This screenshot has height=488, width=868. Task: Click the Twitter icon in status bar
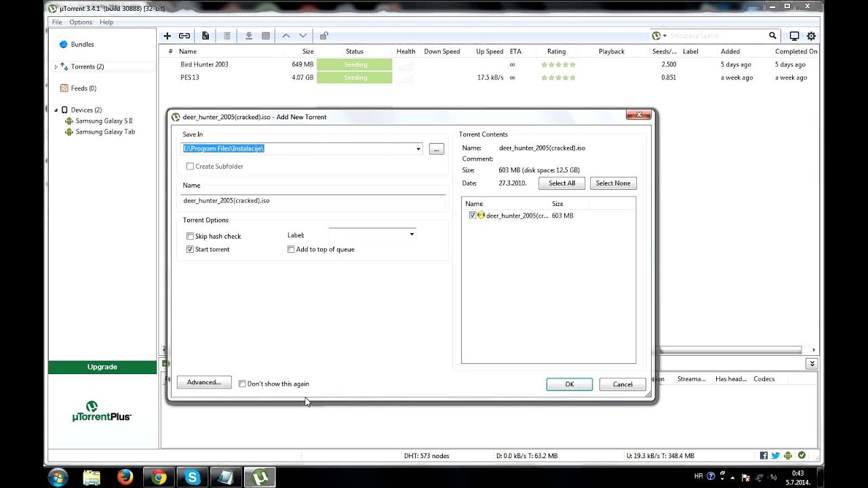pos(776,455)
